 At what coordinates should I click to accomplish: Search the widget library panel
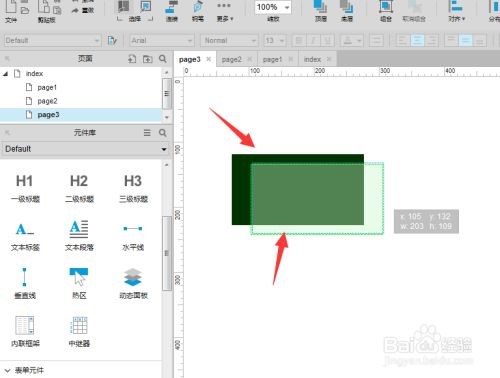pos(163,133)
